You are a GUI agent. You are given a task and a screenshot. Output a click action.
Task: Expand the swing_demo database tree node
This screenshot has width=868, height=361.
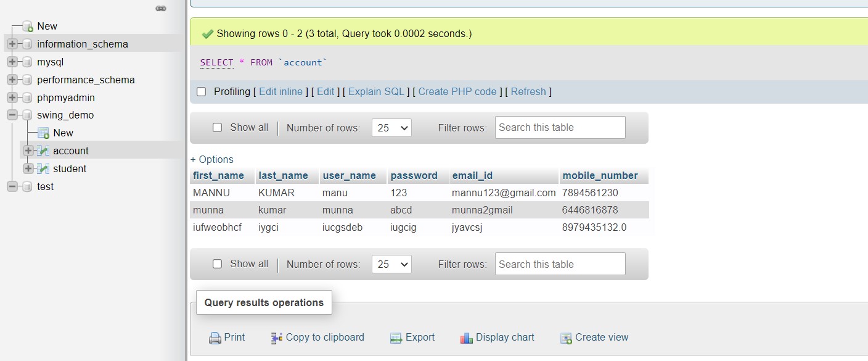[12, 115]
